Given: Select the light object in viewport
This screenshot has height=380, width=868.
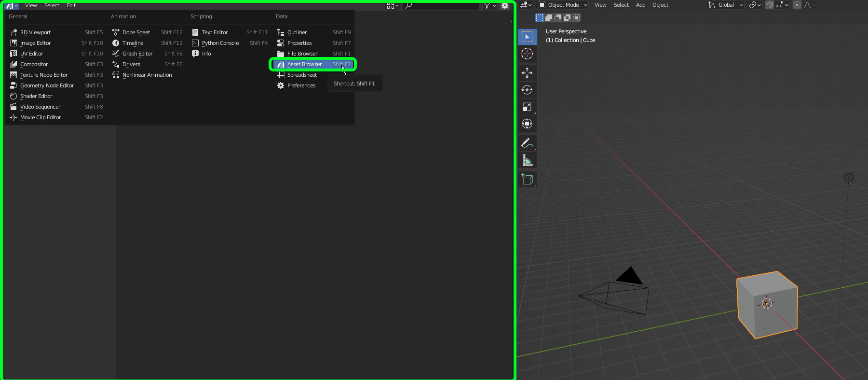Looking at the screenshot, I should [x=849, y=178].
